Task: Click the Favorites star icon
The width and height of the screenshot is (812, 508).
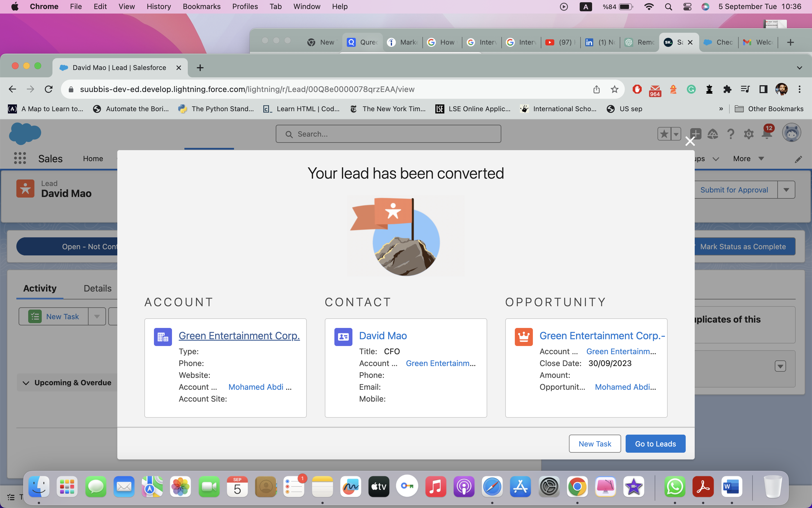Action: pyautogui.click(x=664, y=134)
